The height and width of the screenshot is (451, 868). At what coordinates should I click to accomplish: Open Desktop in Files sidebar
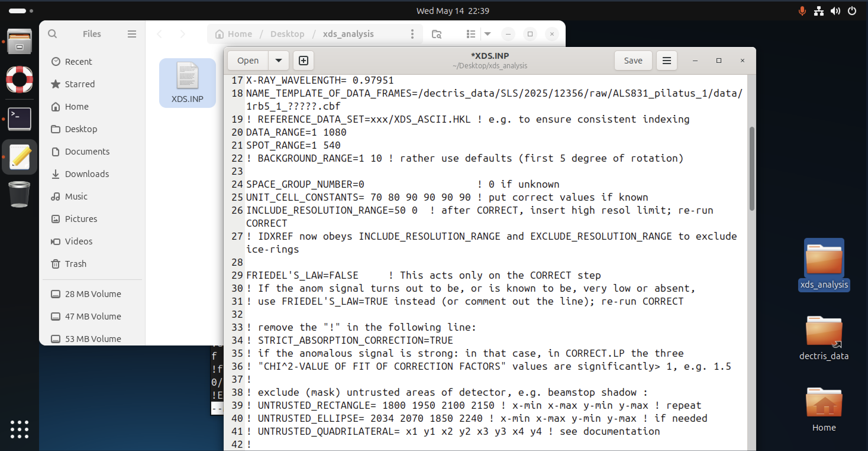click(x=92, y=129)
